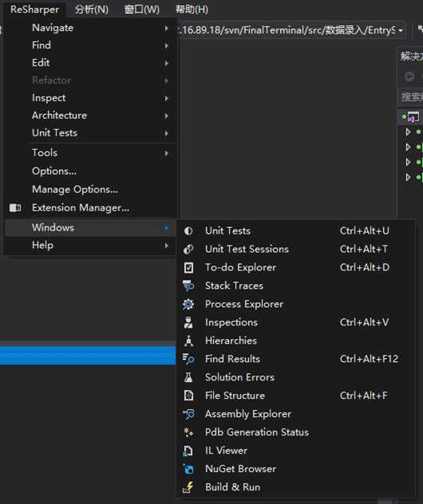Open the Edit submenu

(89, 63)
